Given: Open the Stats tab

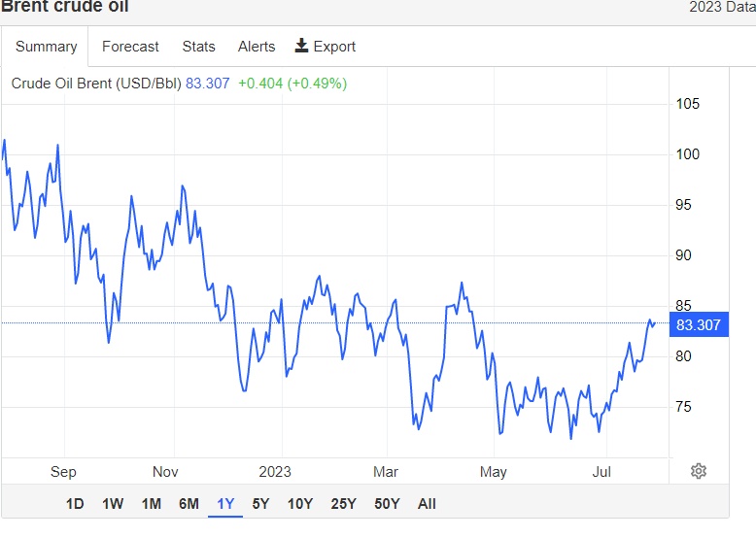Looking at the screenshot, I should (198, 47).
